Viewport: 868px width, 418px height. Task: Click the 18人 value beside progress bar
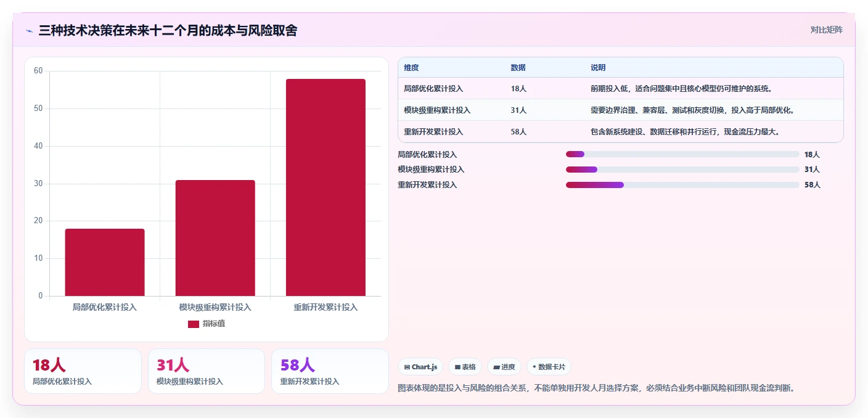tap(813, 155)
